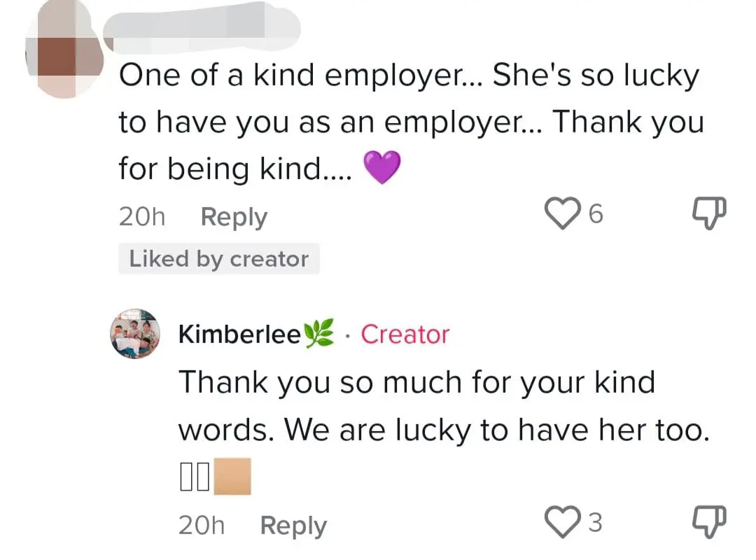756x560 pixels.
Task: Click the empty emoji boxes in Kimberlee's reply
Action: click(195, 477)
